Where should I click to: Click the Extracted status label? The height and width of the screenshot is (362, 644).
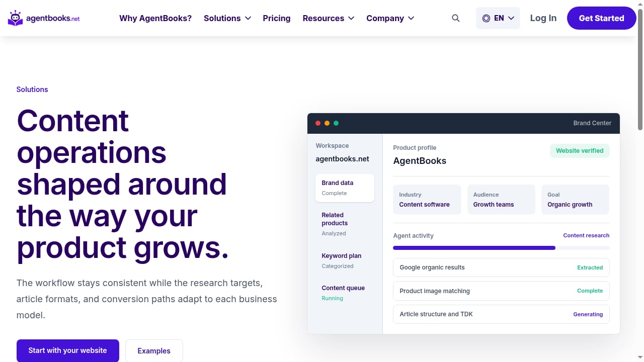click(x=590, y=267)
